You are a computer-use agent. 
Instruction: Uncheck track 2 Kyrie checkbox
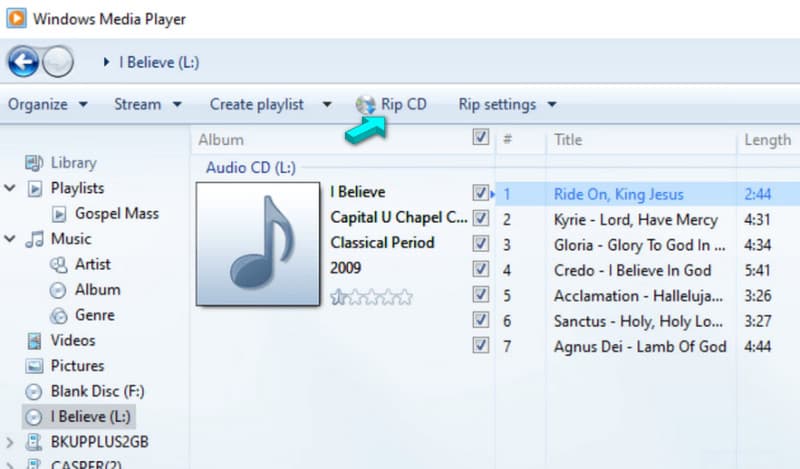tap(481, 218)
